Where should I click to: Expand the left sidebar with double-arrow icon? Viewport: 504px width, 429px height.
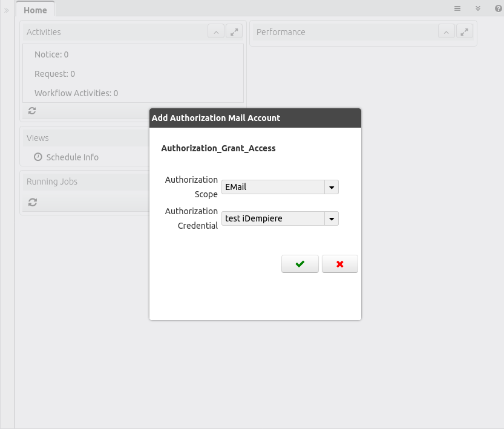pyautogui.click(x=7, y=10)
